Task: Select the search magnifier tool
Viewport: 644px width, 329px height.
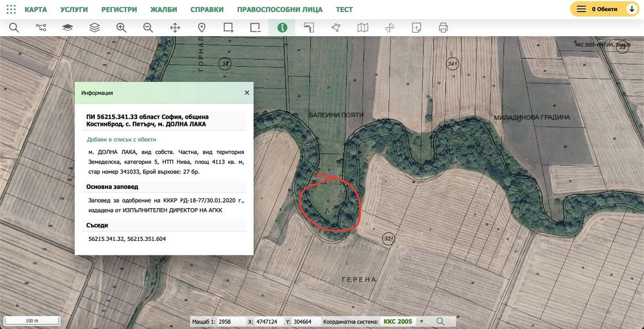Action: pyautogui.click(x=14, y=28)
